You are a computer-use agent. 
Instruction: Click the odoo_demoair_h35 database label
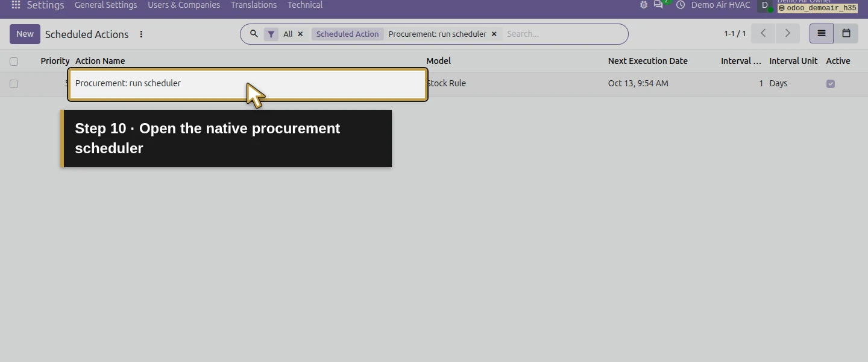[x=817, y=8]
